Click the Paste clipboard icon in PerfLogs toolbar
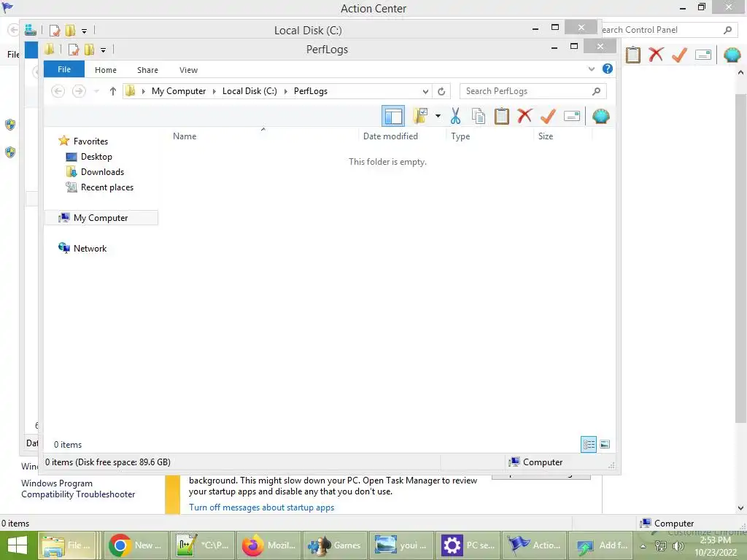Screen dimensions: 747x560 (502, 116)
